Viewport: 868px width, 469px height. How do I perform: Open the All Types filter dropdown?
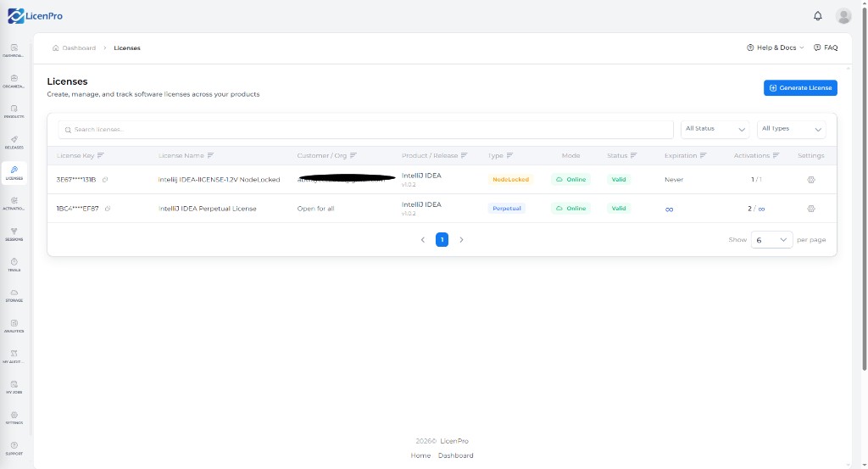click(791, 129)
